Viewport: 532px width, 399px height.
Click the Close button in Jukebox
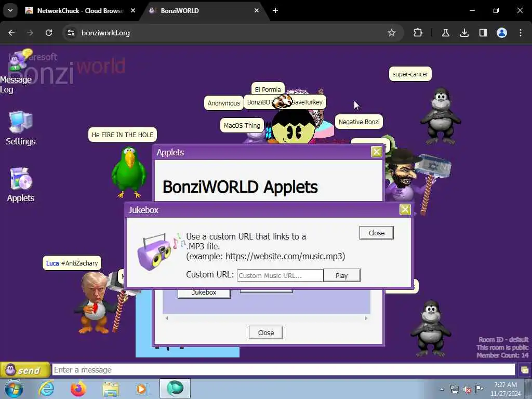[x=376, y=233]
